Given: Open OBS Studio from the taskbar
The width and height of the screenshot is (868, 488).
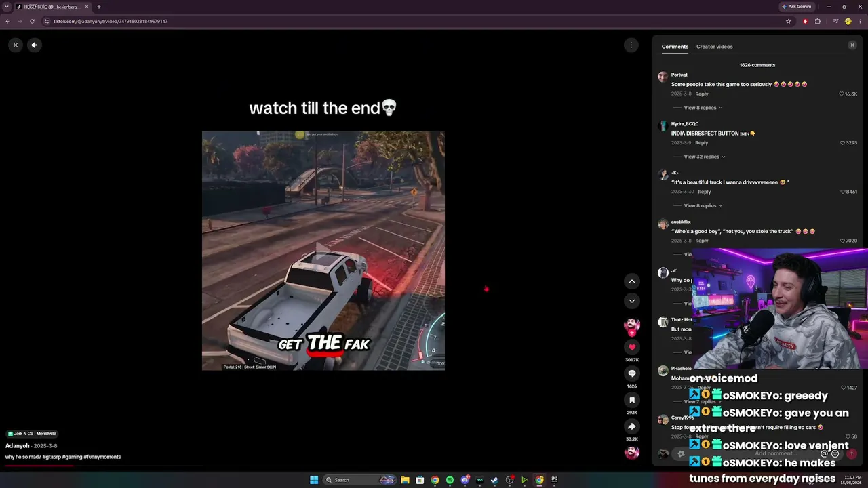Looking at the screenshot, I should (x=509, y=480).
